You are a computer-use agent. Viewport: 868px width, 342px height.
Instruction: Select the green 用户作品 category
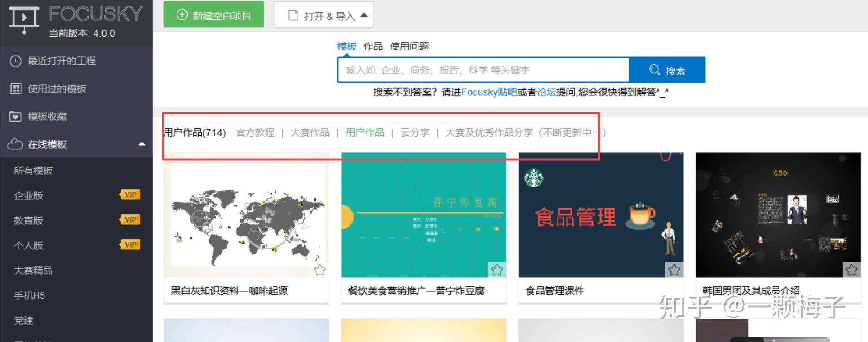coord(365,132)
